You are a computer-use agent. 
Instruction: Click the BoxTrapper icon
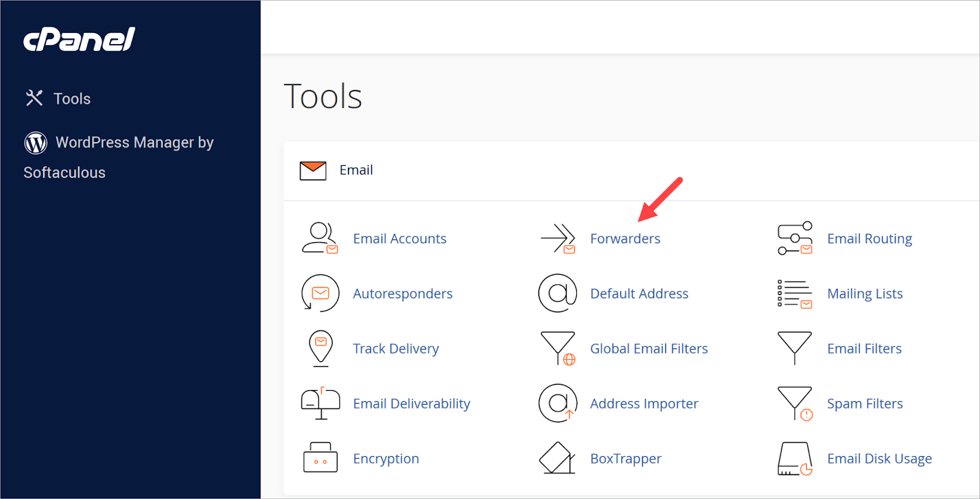coord(557,458)
